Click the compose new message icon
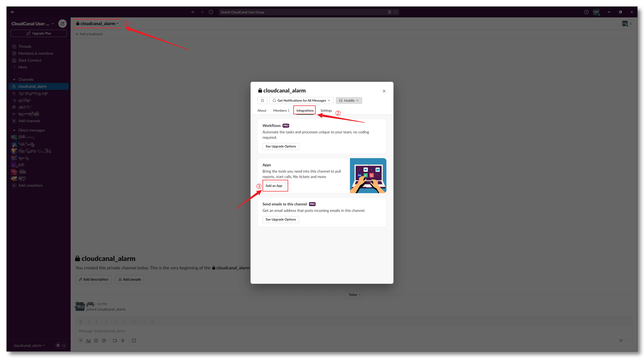The image size is (644, 358). pos(62,23)
